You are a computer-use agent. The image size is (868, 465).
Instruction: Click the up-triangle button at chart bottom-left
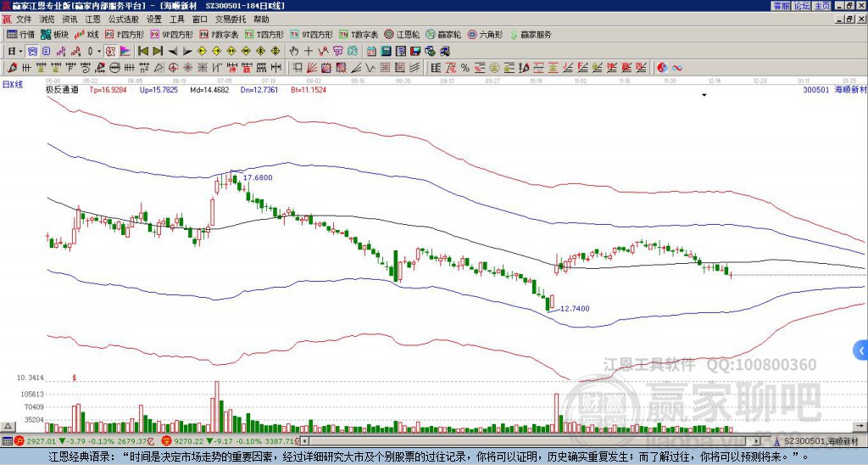[x=7, y=427]
